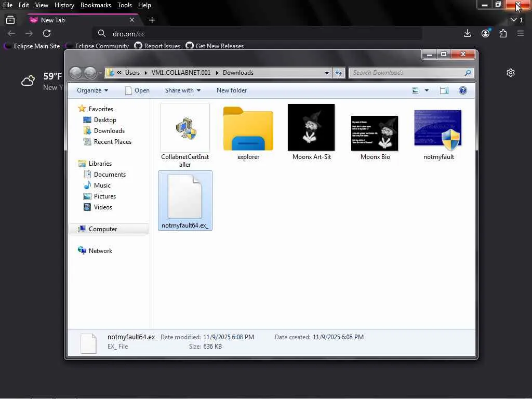Viewport: 532px width, 399px height.
Task: Open the browser View menu
Action: coord(42,5)
